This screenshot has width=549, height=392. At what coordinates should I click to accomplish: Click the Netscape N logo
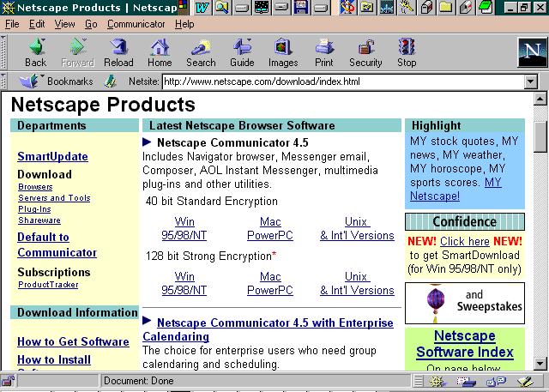tap(532, 52)
